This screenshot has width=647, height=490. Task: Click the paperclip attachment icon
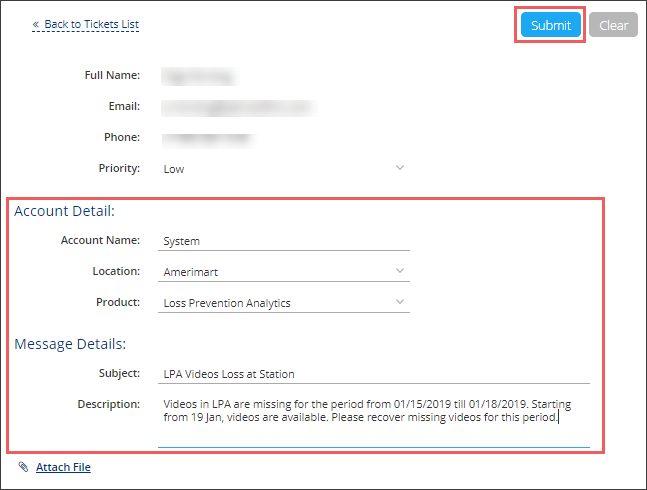(23, 467)
